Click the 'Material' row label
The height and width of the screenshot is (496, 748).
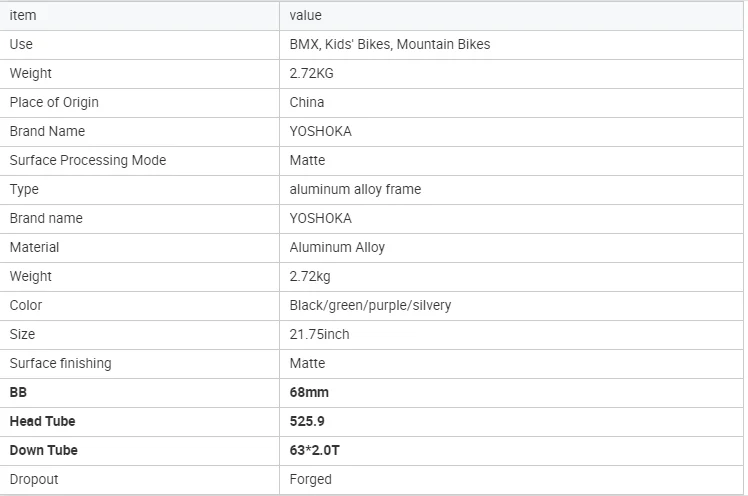tap(34, 247)
